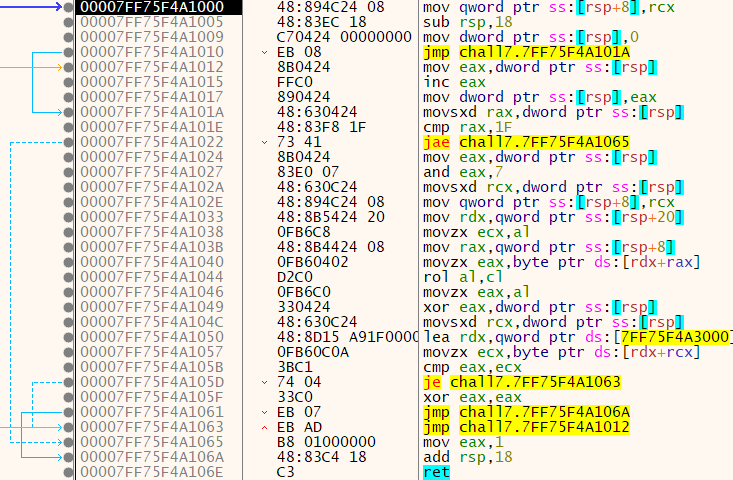Click opcode bytes 48:83EC 18
The width and height of the screenshot is (733, 480).
[322, 22]
